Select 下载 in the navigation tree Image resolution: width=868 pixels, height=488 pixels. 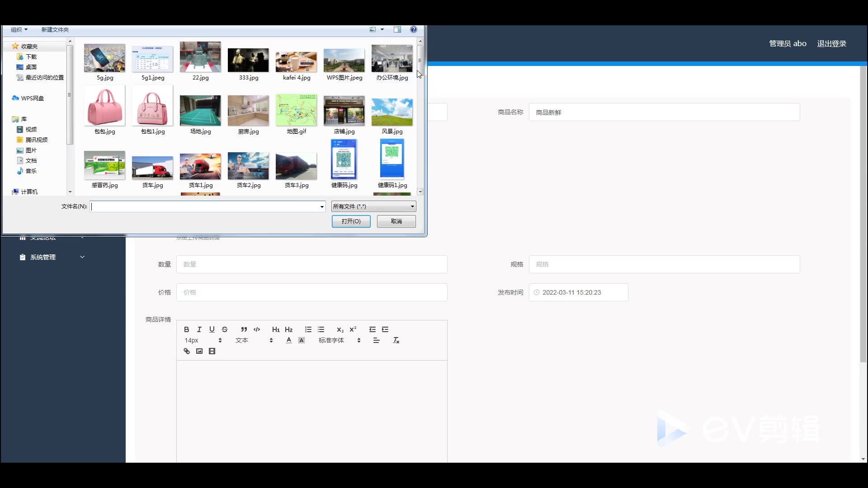[x=31, y=56]
